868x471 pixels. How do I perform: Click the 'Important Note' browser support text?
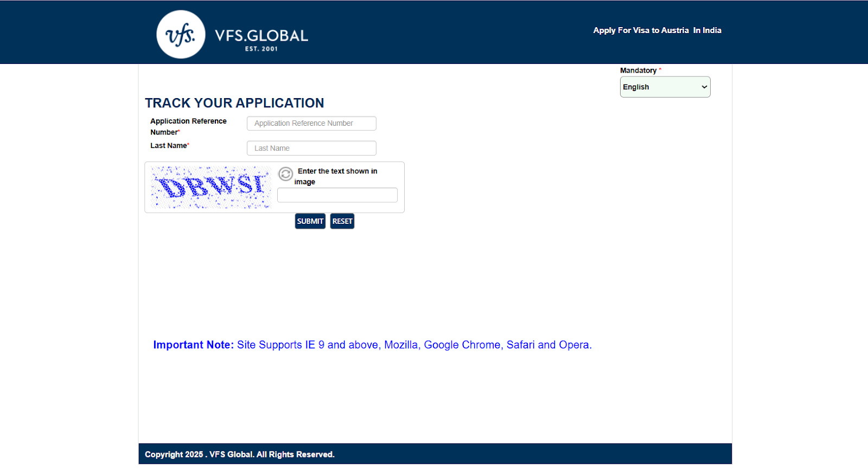(372, 345)
